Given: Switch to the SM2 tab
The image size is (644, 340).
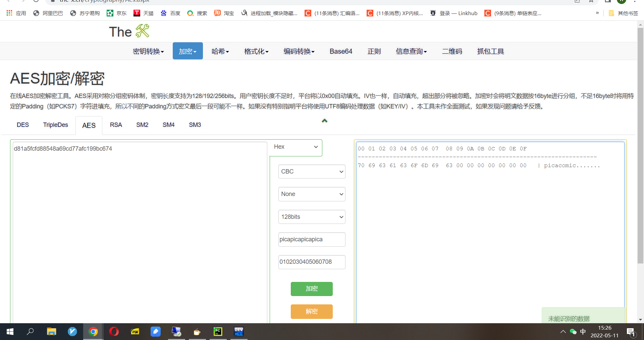Looking at the screenshot, I should point(142,125).
